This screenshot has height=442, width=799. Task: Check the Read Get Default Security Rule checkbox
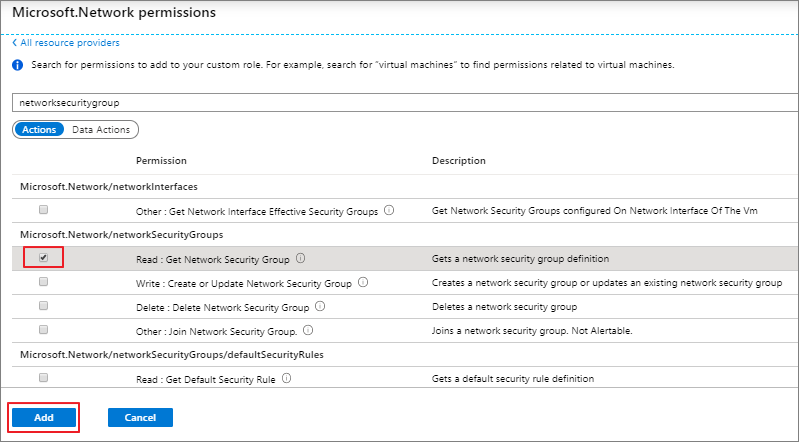43,378
